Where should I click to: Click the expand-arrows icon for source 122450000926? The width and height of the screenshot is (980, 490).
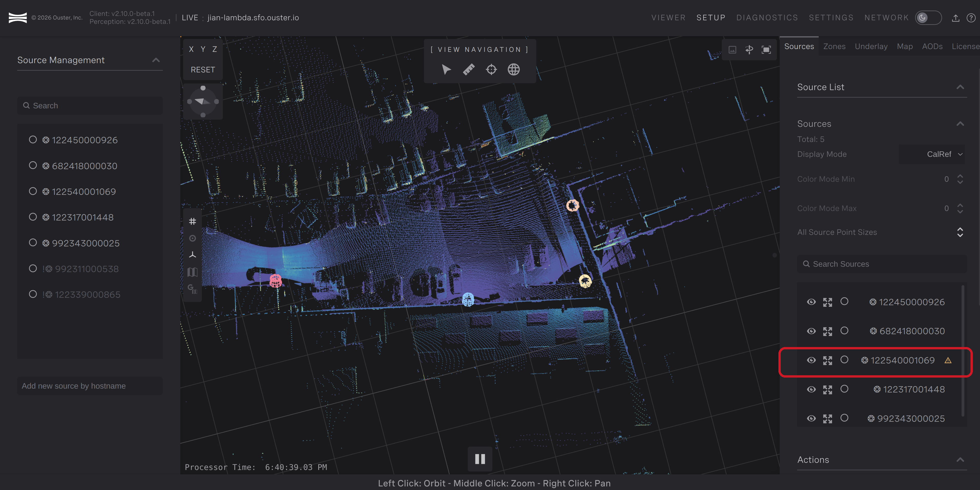pyautogui.click(x=827, y=302)
